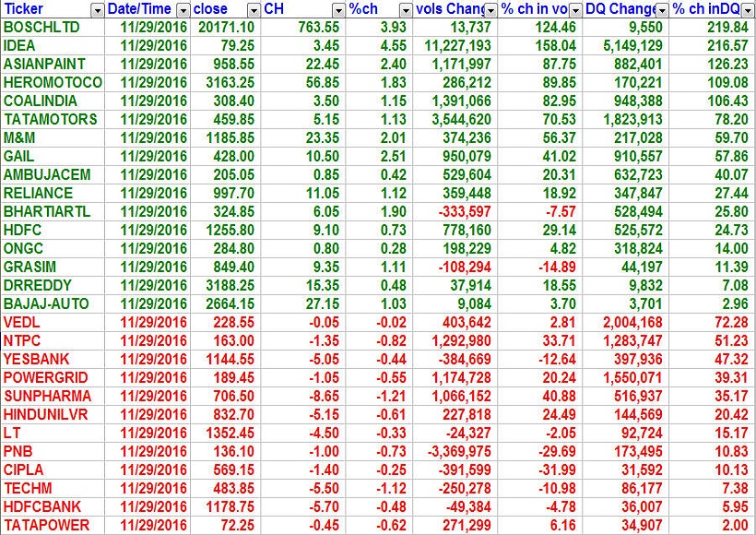756x535 pixels.
Task: Open the Date/Time column filter dropdown
Action: (x=181, y=9)
